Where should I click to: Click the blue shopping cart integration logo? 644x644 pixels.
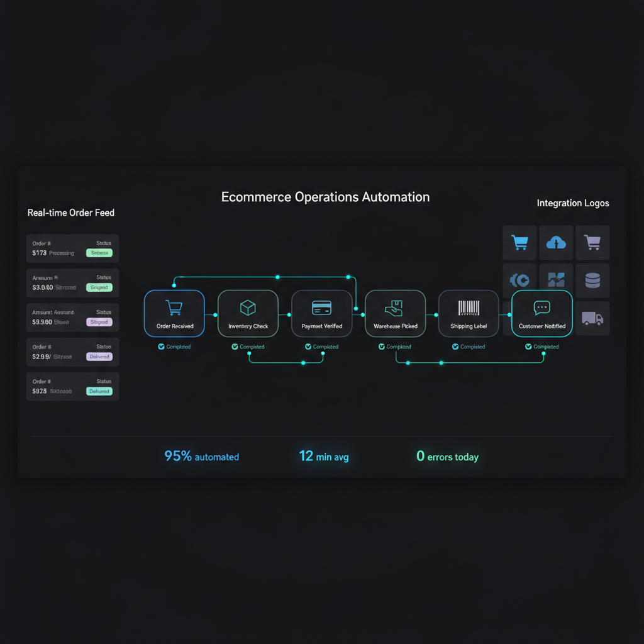tap(519, 242)
